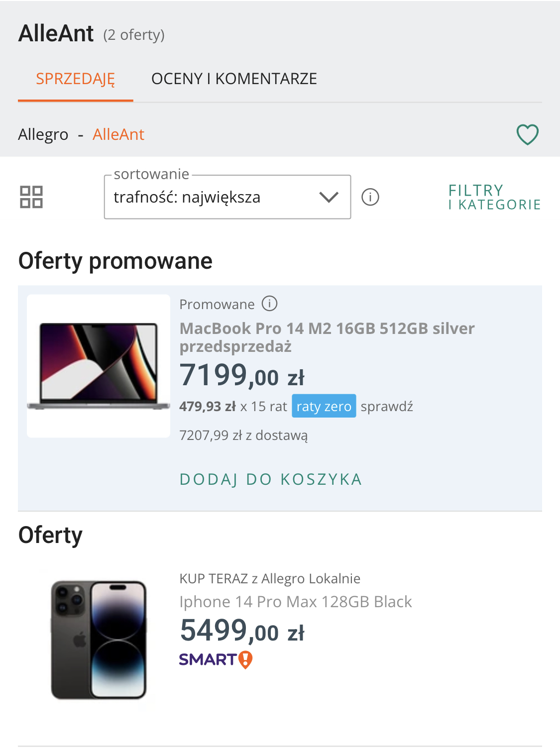Click the sorting dropdown chevron arrow

(x=329, y=197)
